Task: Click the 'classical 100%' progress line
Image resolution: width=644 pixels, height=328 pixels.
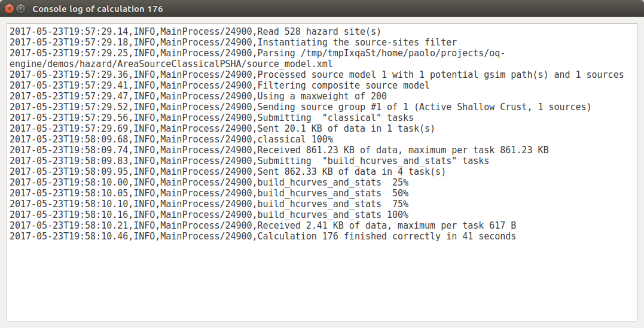Action: tap(295, 139)
